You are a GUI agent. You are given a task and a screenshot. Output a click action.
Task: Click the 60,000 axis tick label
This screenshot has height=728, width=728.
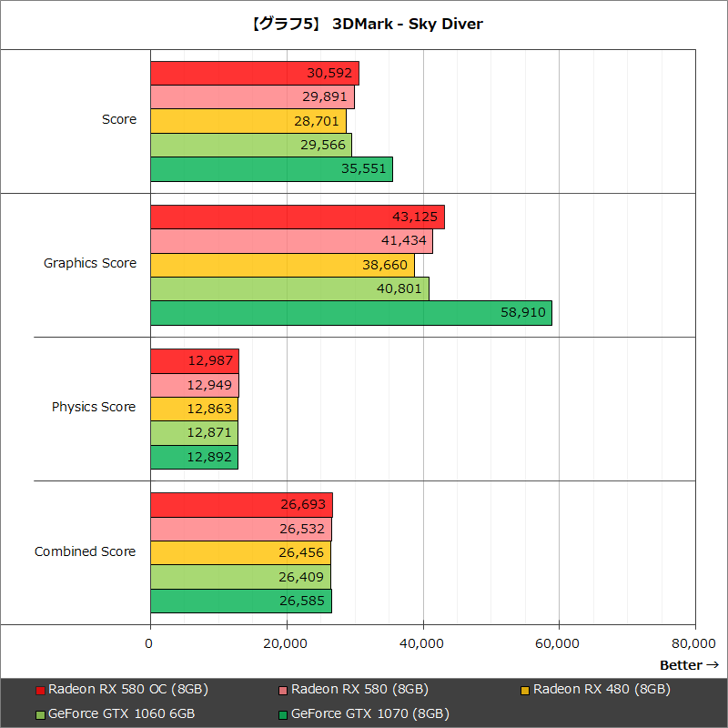click(557, 643)
